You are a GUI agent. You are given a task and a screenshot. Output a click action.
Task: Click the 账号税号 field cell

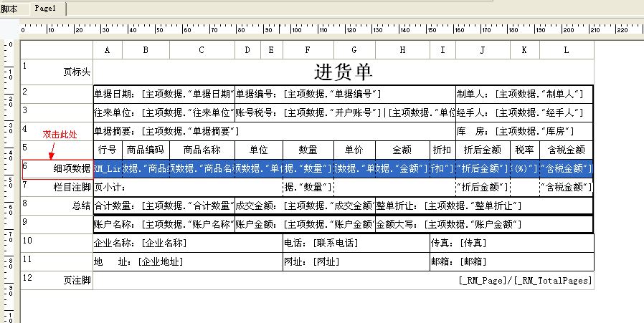pos(345,113)
